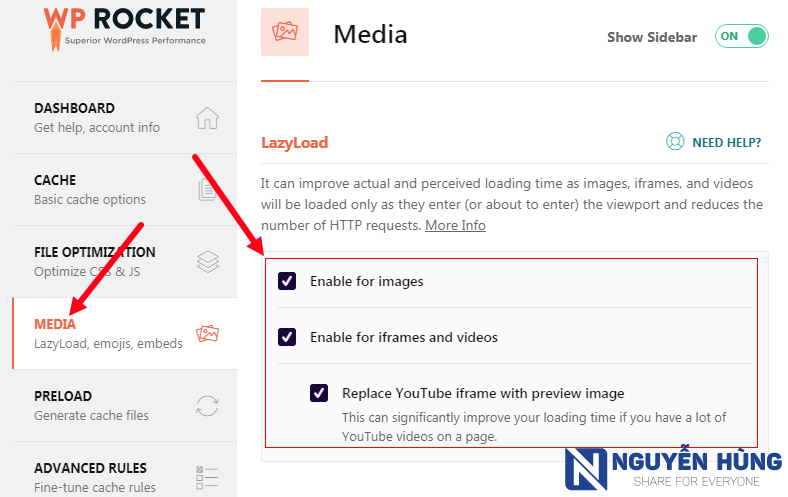Image resolution: width=788 pixels, height=497 pixels.
Task: Uncheck Enable for images checkbox
Action: [x=287, y=281]
